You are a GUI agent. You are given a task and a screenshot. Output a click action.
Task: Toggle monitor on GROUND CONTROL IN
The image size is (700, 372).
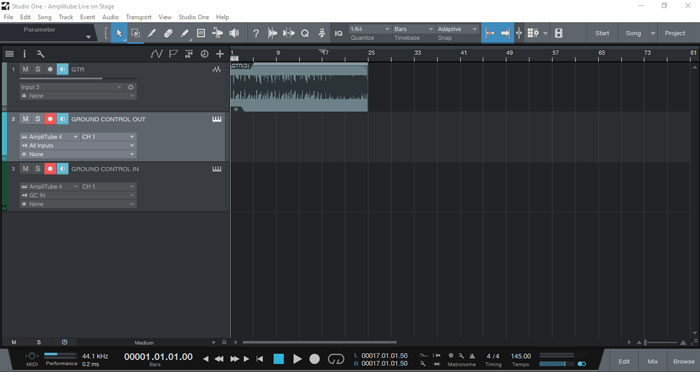pos(62,169)
